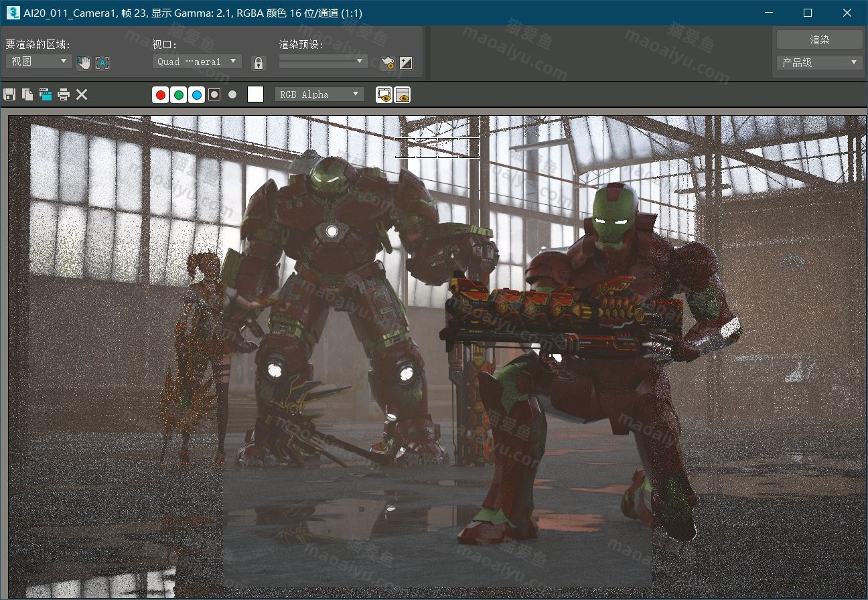Clear the render with the X icon
Image resolution: width=868 pixels, height=600 pixels.
click(x=82, y=94)
